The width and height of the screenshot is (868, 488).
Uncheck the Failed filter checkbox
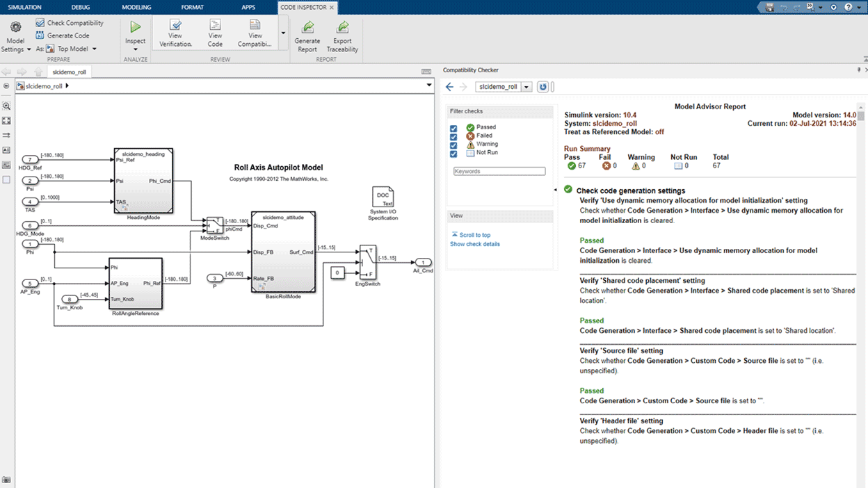453,138
